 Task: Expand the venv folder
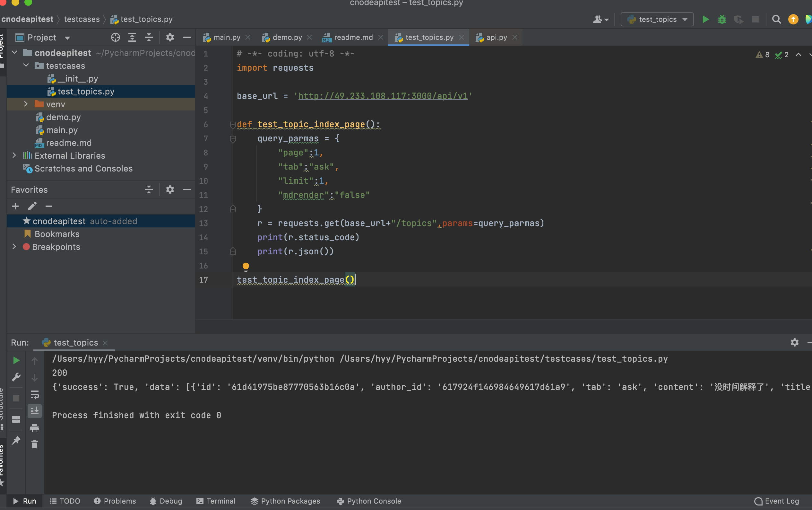26,104
